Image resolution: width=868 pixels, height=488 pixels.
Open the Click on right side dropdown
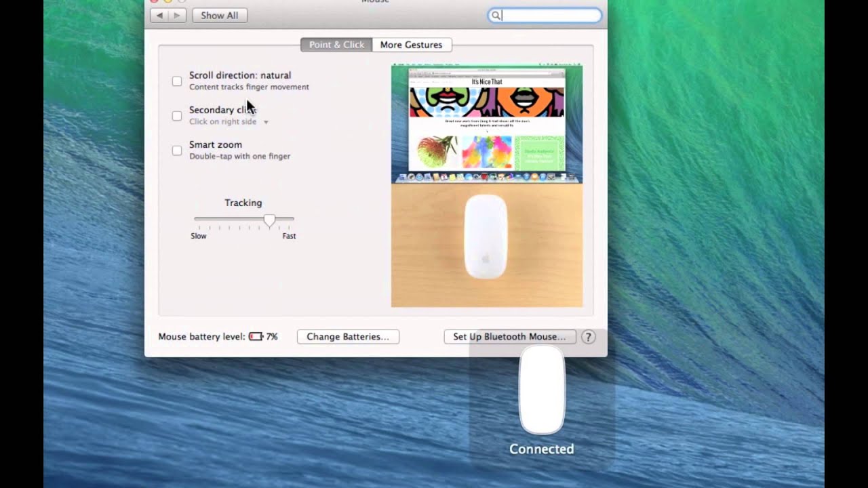pos(229,121)
